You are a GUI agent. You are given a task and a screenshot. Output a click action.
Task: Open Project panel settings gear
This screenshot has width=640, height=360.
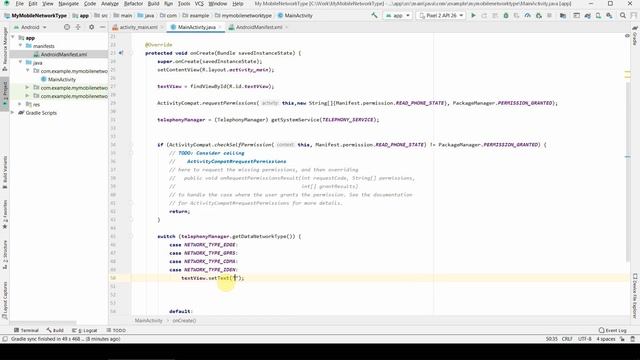pyautogui.click(x=91, y=27)
